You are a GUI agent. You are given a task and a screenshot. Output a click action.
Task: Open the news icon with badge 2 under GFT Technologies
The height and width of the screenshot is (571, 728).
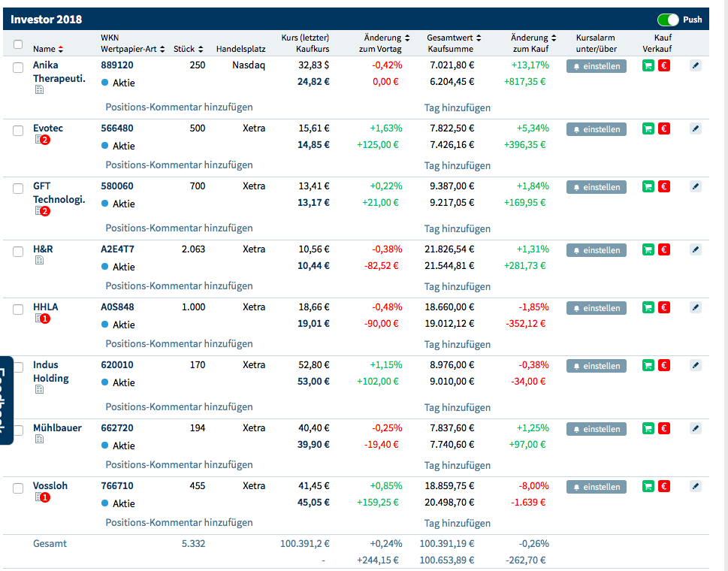click(x=42, y=211)
